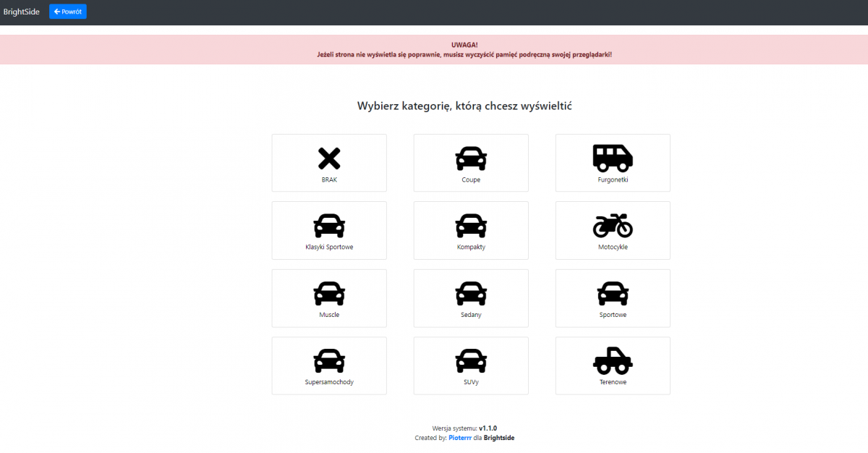Image resolution: width=868 pixels, height=453 pixels.
Task: Open the Supersamochody car icon
Action: pyautogui.click(x=329, y=360)
